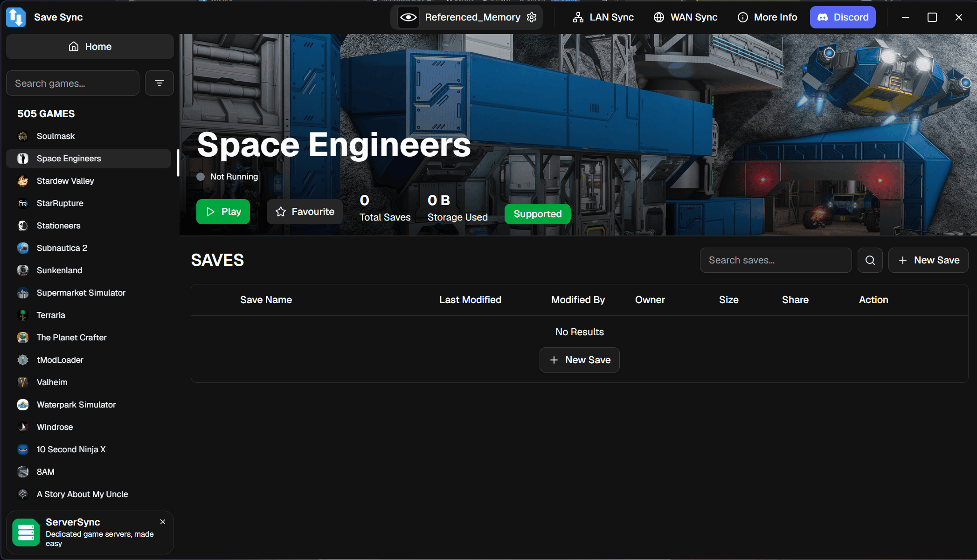Image resolution: width=977 pixels, height=560 pixels.
Task: Select Windrose game icon
Action: pos(23,427)
